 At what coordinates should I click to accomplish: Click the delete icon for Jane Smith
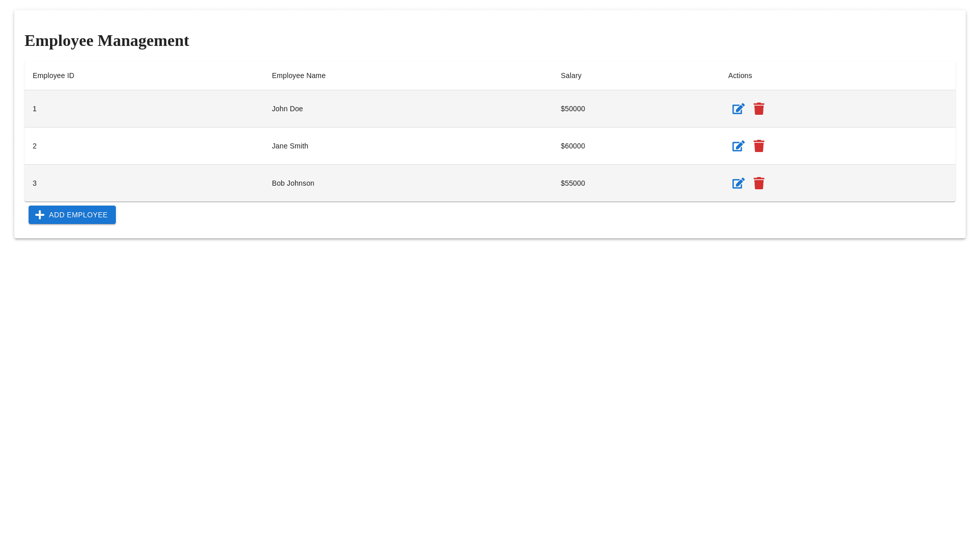pyautogui.click(x=759, y=146)
